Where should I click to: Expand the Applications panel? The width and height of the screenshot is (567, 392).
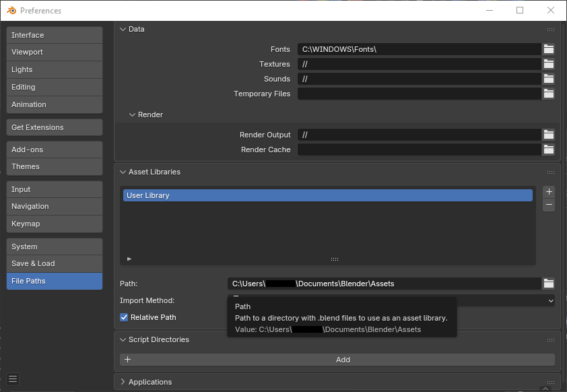coord(123,382)
